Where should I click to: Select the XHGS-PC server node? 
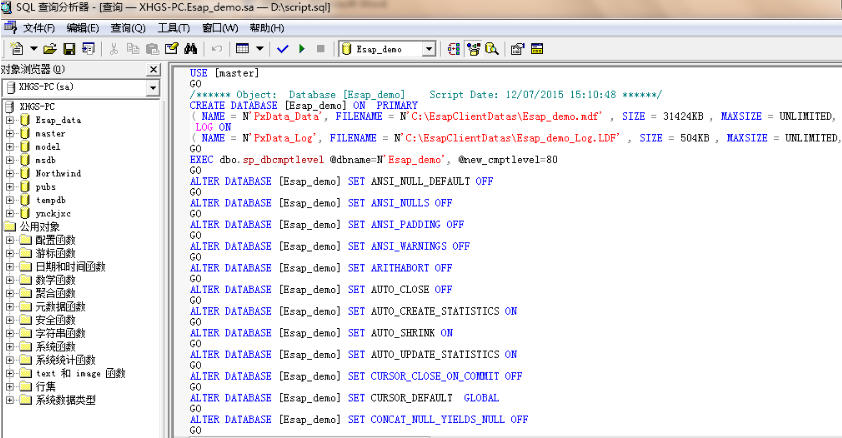coord(37,106)
